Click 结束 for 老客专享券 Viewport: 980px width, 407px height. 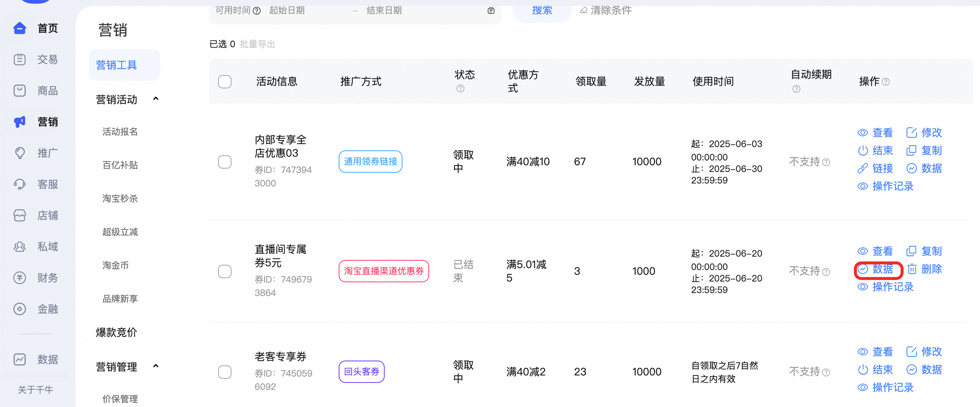tap(875, 370)
